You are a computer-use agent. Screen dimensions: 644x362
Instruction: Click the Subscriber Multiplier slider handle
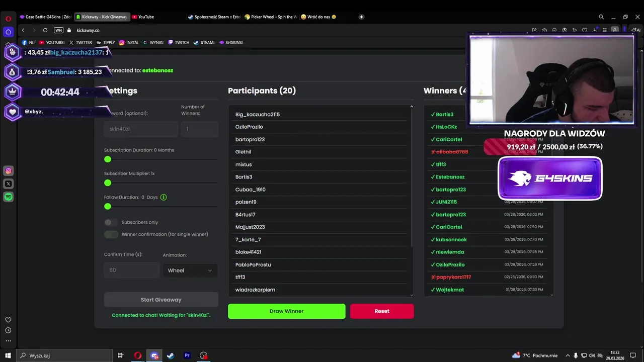pyautogui.click(x=108, y=183)
